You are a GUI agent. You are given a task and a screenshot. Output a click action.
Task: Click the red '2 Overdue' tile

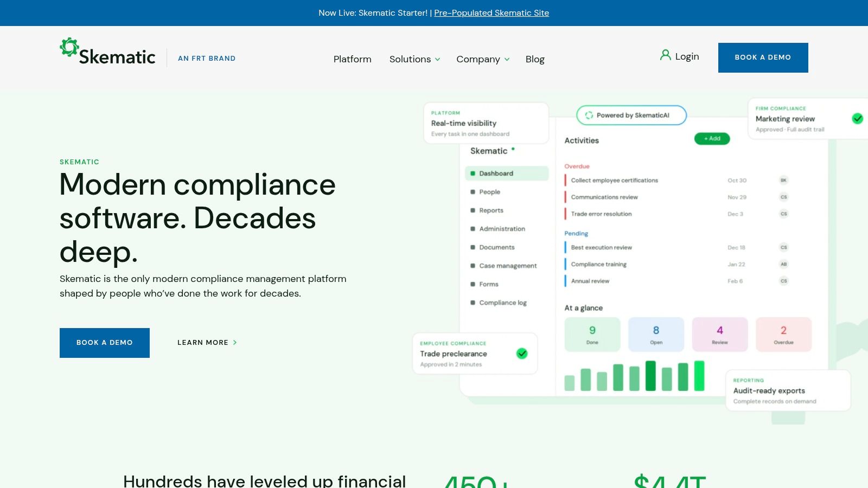[783, 335]
